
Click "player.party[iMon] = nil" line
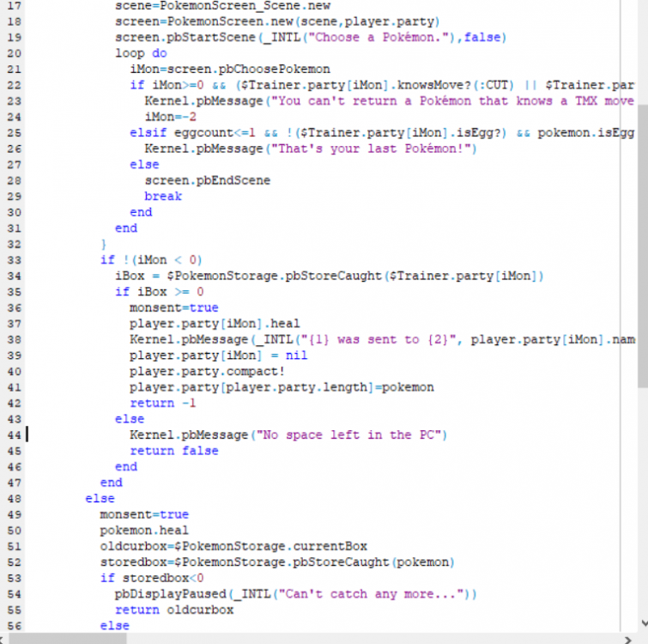pos(219,355)
